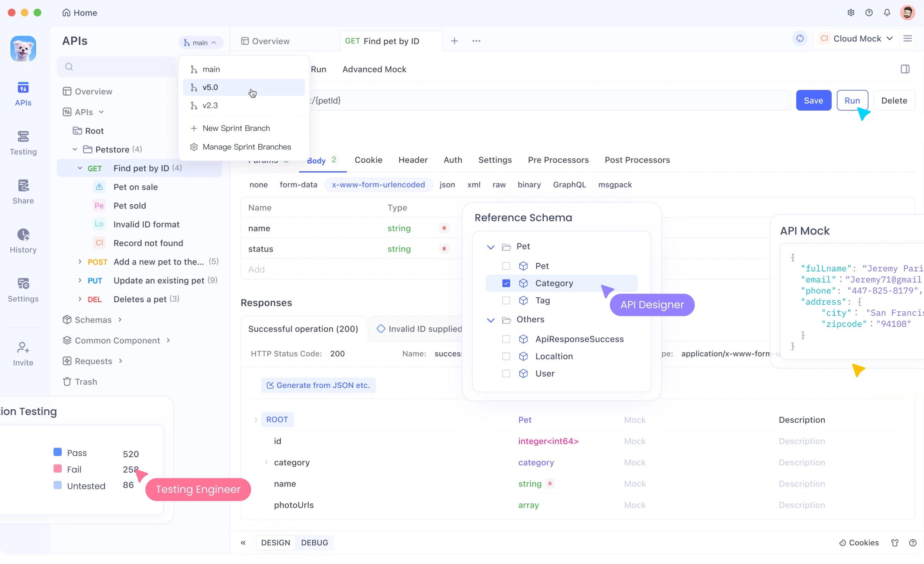This screenshot has width=924, height=564.
Task: Select the Body tab in request panel
Action: pos(316,160)
